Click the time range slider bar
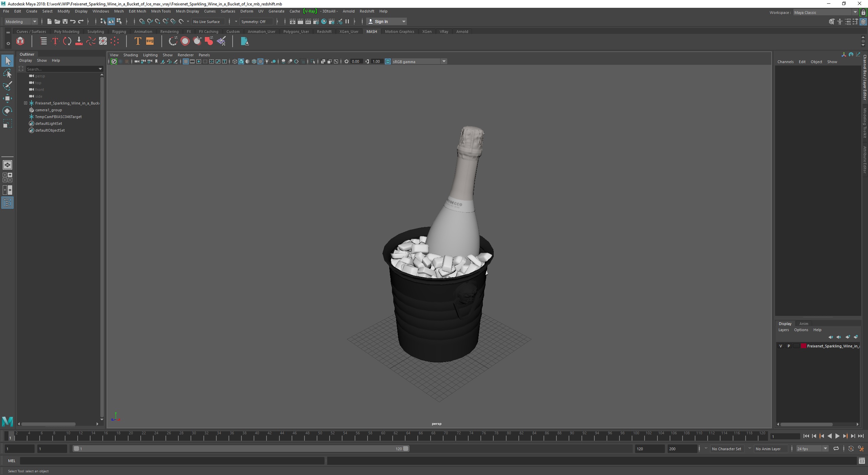 click(241, 449)
